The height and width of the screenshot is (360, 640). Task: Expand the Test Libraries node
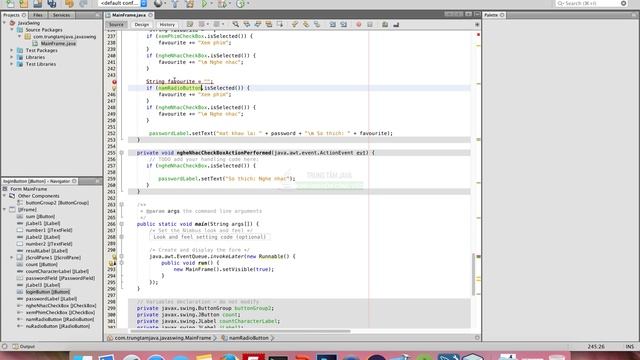pyautogui.click(x=12, y=64)
